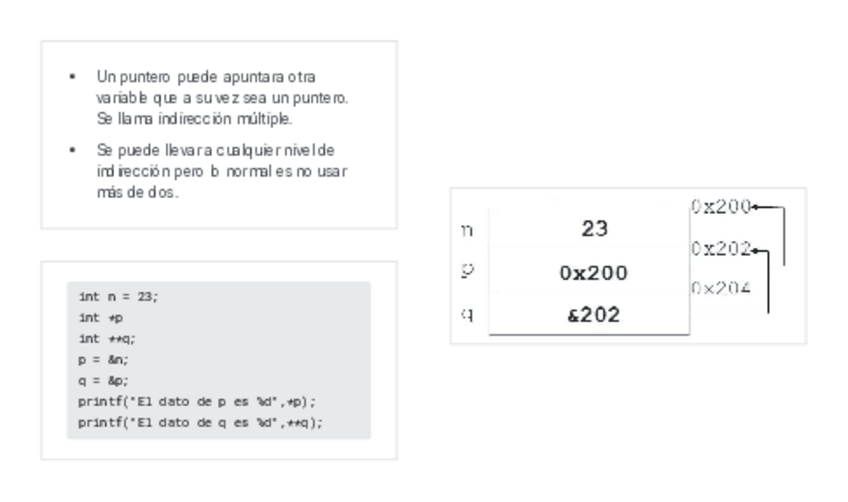This screenshot has width=848, height=502.
Task: Click the row label p beside the table
Action: click(x=467, y=271)
